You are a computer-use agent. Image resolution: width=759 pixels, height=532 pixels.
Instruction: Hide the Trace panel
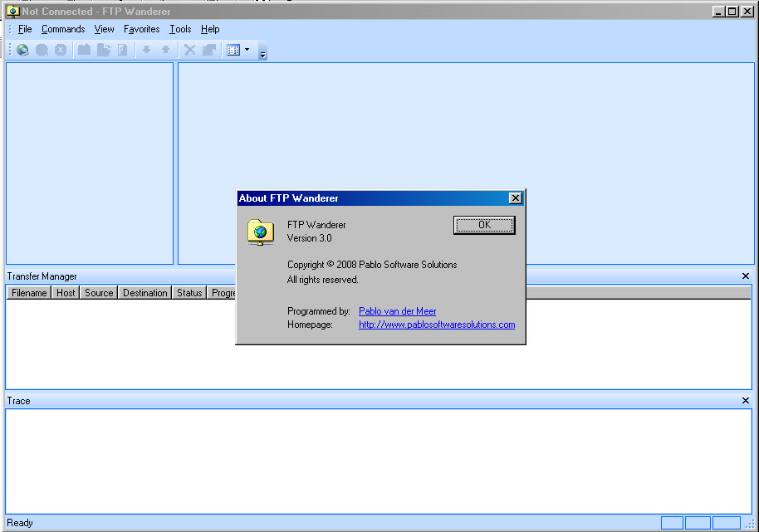click(x=745, y=401)
